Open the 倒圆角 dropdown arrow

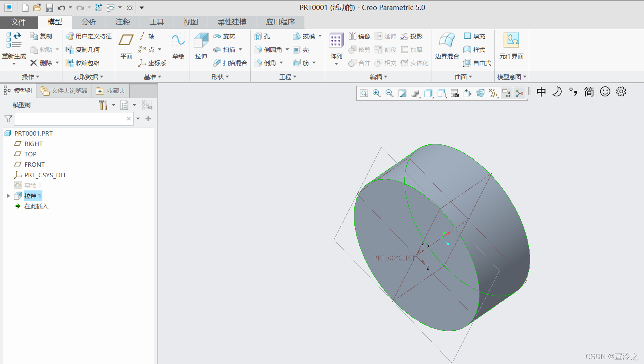287,50
